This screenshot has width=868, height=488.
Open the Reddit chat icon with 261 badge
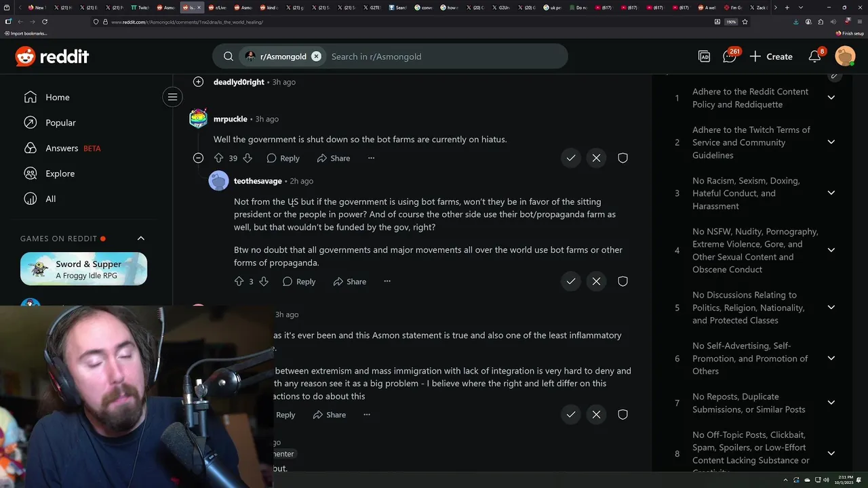coord(730,57)
